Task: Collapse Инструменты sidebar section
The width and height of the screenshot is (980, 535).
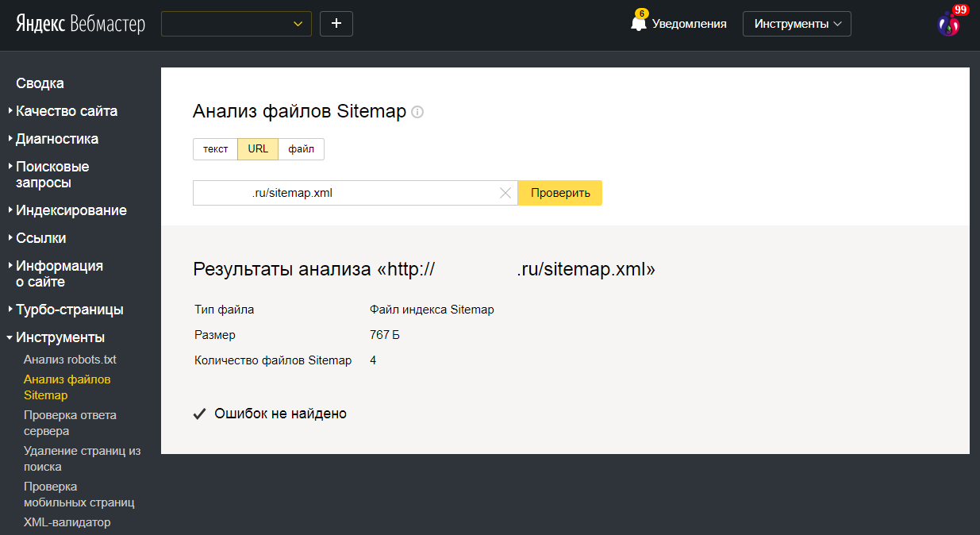Action: click(x=60, y=337)
